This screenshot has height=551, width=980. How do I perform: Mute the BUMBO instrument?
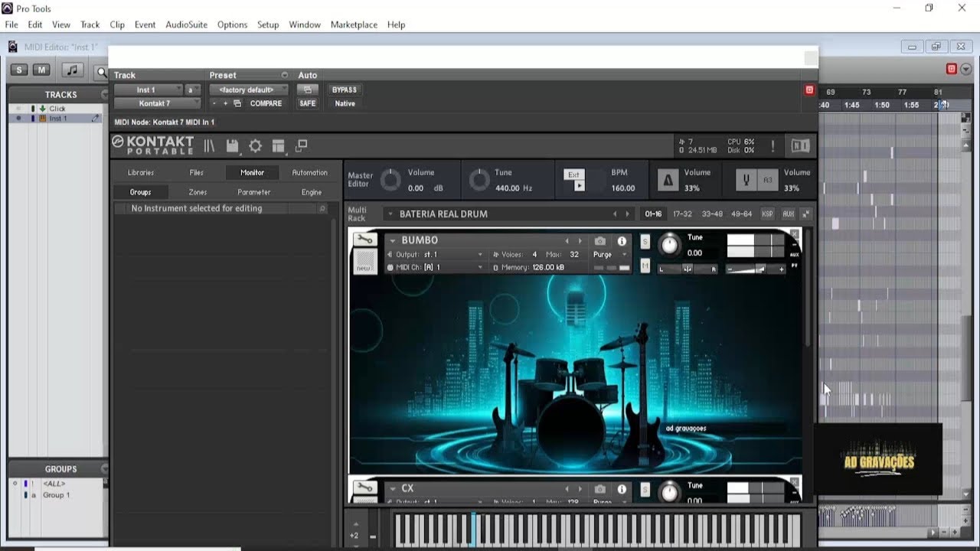[645, 266]
